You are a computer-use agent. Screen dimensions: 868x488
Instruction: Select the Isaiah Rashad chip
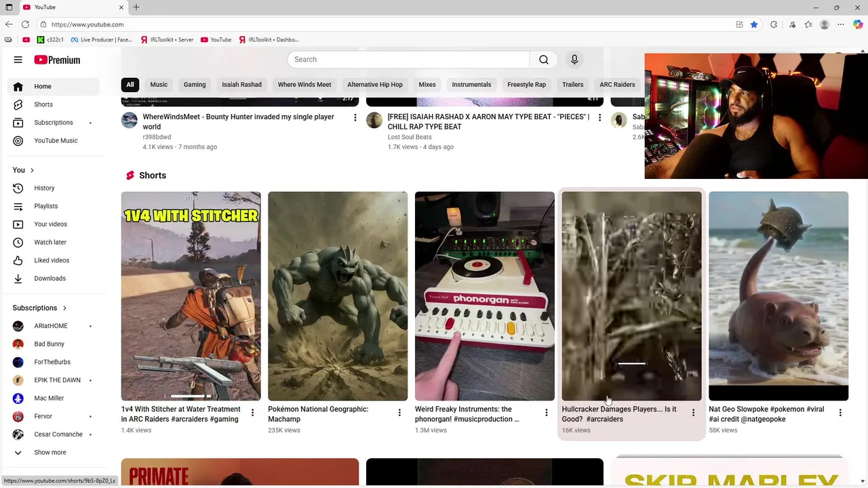pos(241,85)
